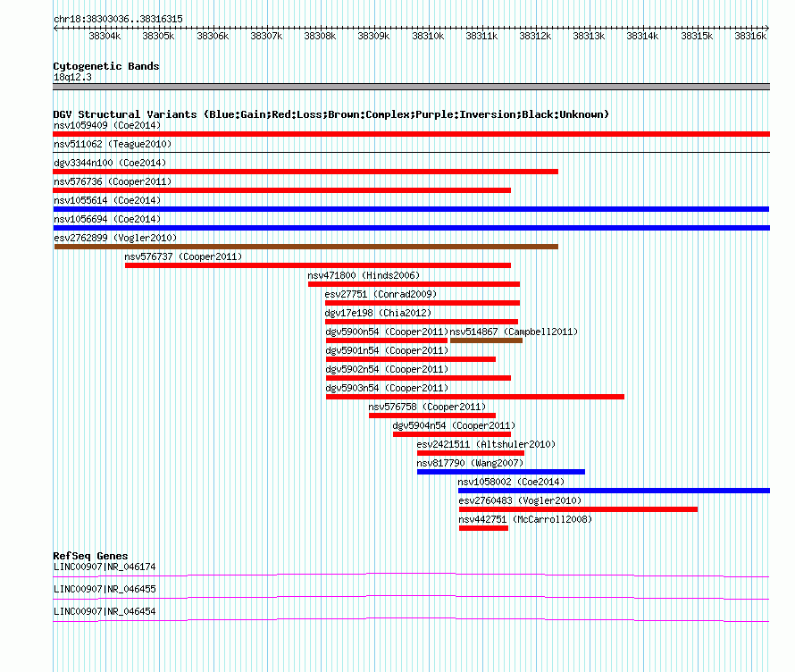Image resolution: width=795 pixels, height=672 pixels.
Task: Open LINC00907|NR_046455 gene label
Action: (105, 589)
